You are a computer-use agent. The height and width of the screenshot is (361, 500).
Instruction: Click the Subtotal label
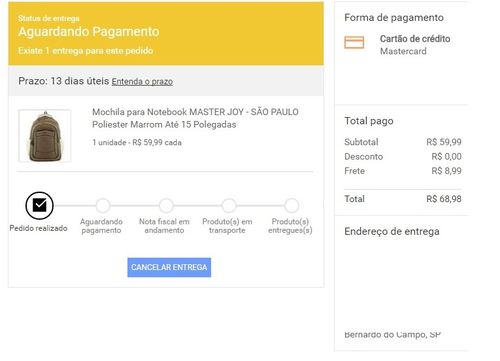(361, 142)
